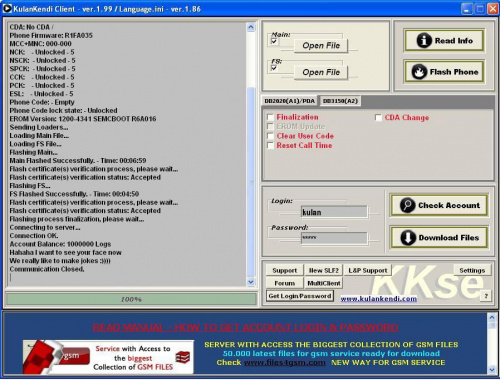Screen dimensions: 500x380
Task: Click the Check Account button
Action: pos(440,205)
